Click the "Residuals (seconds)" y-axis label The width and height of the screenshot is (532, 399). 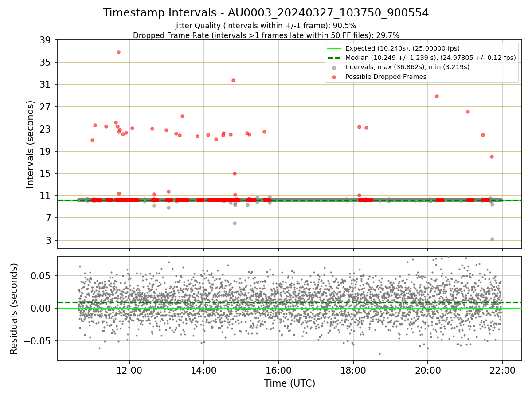pyautogui.click(x=14, y=309)
